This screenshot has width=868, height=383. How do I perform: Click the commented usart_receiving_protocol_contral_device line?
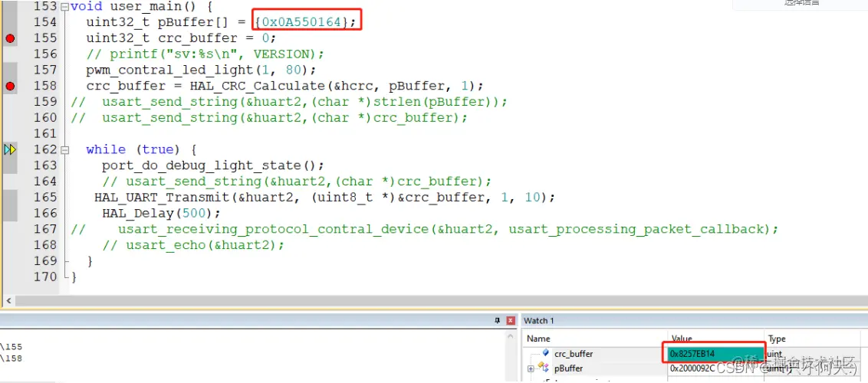(425, 229)
